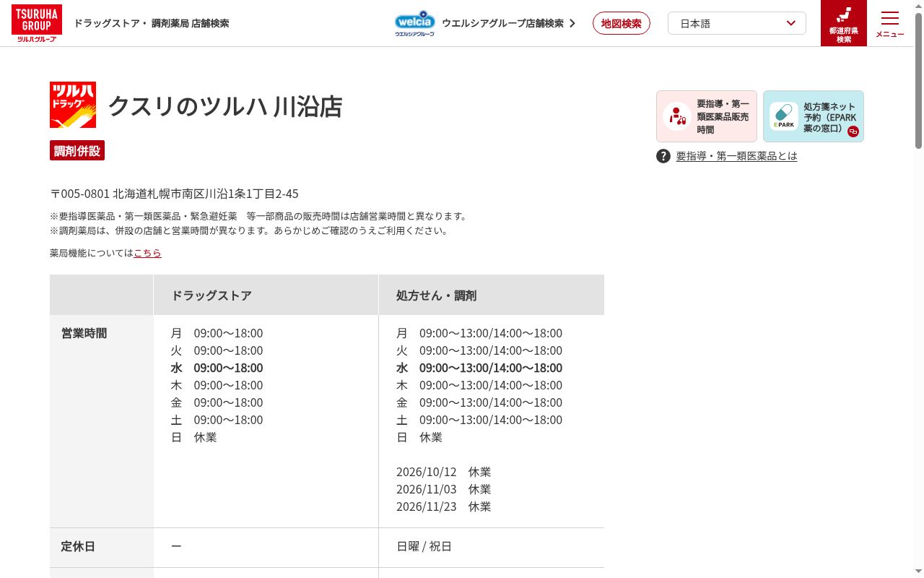Viewport: 924px width, 578px height.
Task: Click the 処方せん・調剤 column header
Action: pos(492,295)
